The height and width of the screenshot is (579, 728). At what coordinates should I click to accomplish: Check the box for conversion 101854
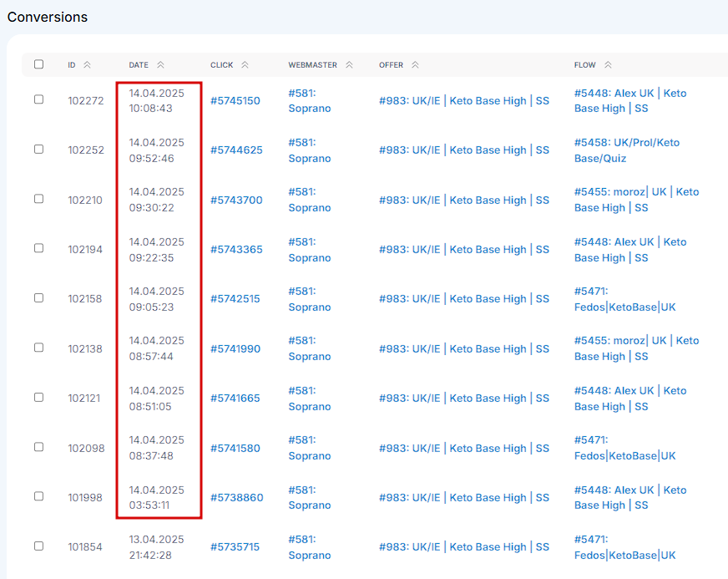point(39,546)
